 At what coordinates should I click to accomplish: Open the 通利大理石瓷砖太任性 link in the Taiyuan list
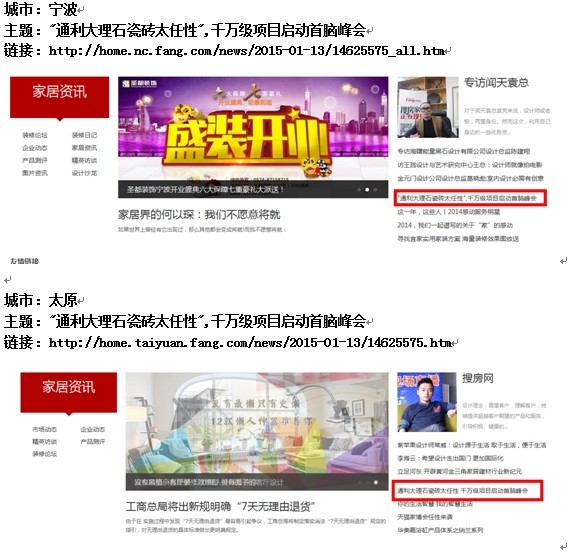point(463,490)
